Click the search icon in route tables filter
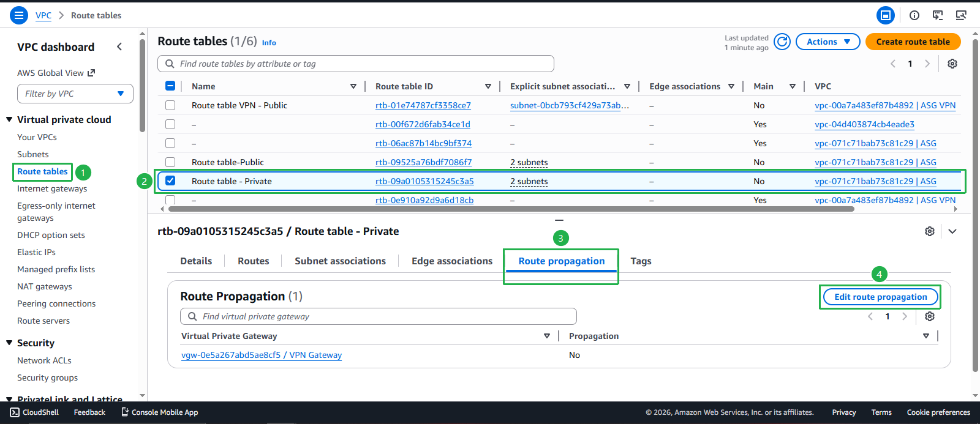 click(x=170, y=64)
